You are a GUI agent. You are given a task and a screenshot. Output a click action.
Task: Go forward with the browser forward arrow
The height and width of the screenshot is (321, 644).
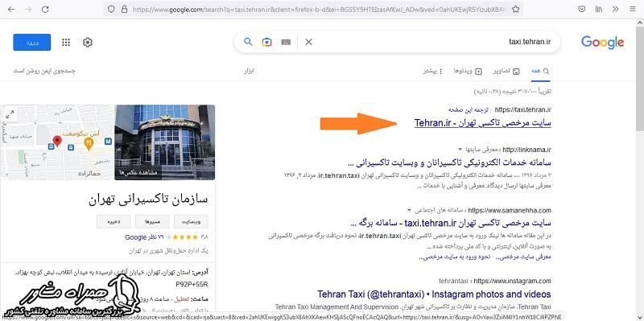pyautogui.click(x=28, y=9)
